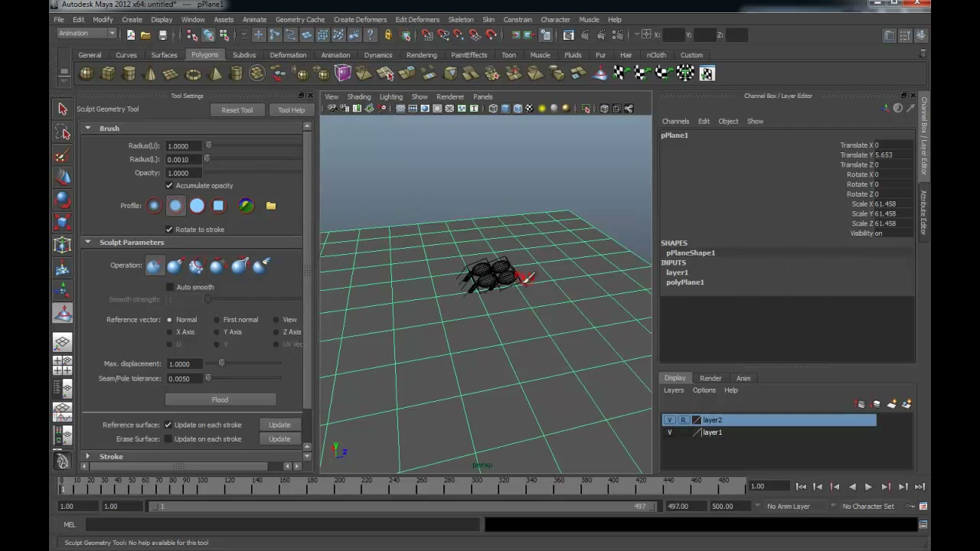Switch to the Deformation shelf tab
The height and width of the screenshot is (551, 980).
click(288, 55)
